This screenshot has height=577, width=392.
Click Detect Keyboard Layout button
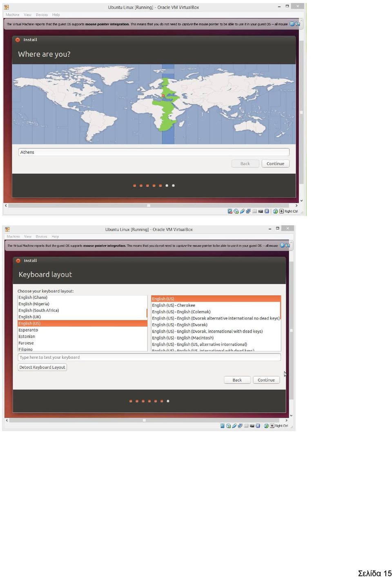tap(42, 367)
